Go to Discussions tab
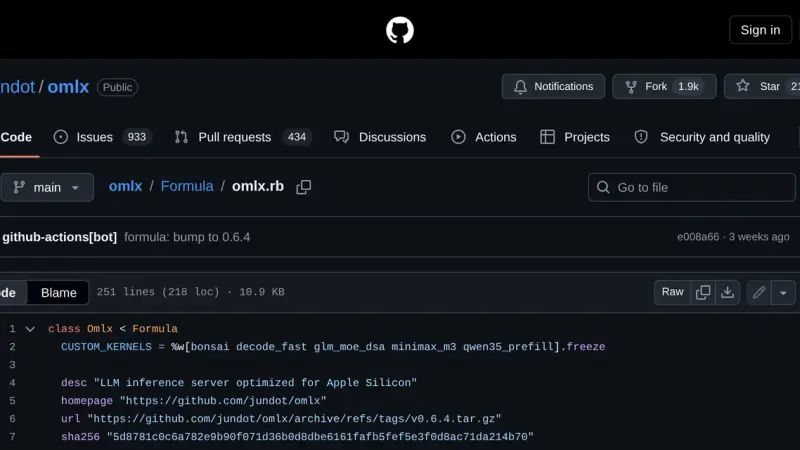 (x=380, y=137)
